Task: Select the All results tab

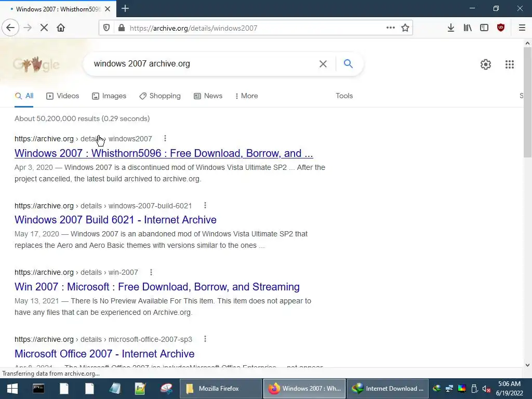Action: click(x=24, y=96)
